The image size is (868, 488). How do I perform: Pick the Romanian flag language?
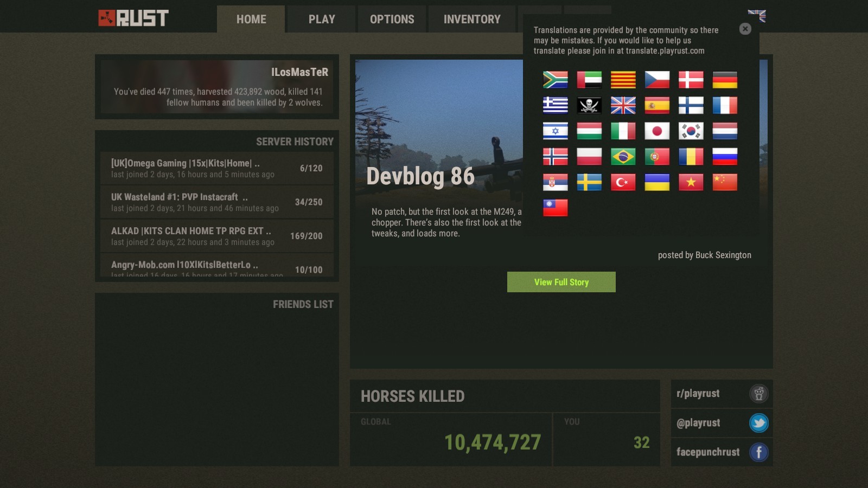click(x=691, y=156)
